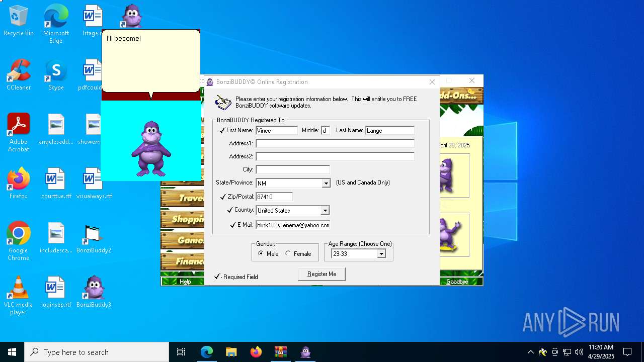The width and height of the screenshot is (644, 362).
Task: Launch VLC media player shortcut
Action: (19, 296)
